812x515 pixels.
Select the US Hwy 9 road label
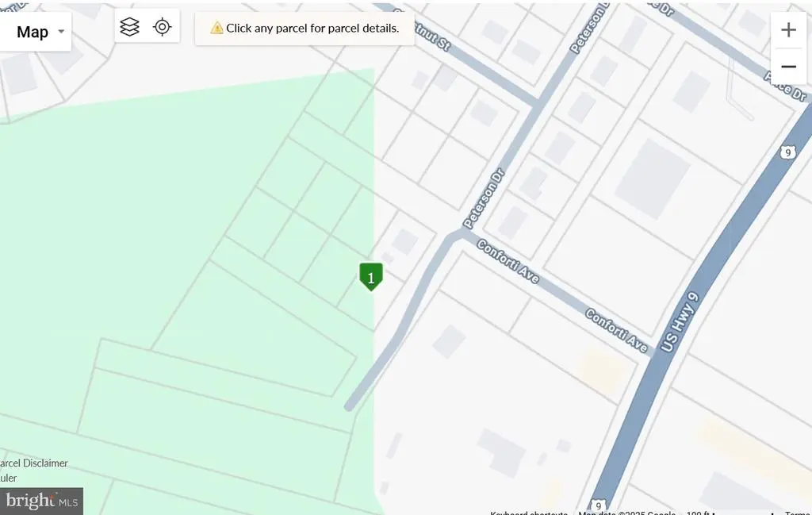[680, 322]
